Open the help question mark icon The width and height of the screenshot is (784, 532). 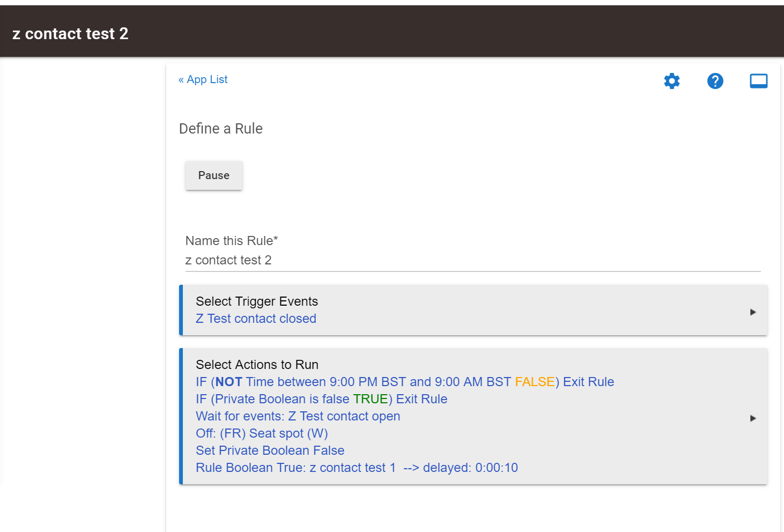click(715, 81)
